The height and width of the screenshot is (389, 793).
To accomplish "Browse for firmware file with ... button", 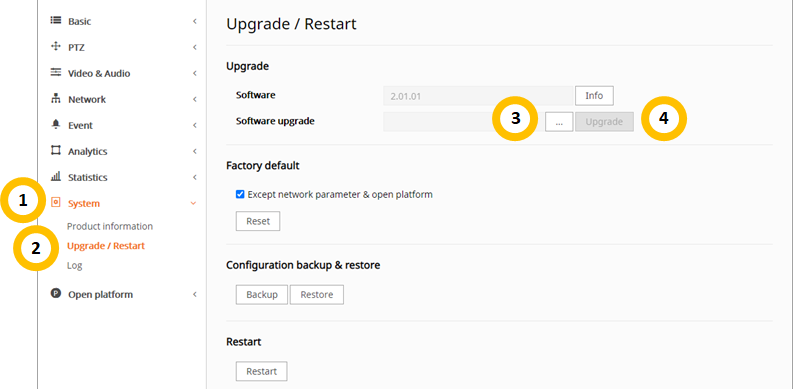I will click(x=559, y=122).
